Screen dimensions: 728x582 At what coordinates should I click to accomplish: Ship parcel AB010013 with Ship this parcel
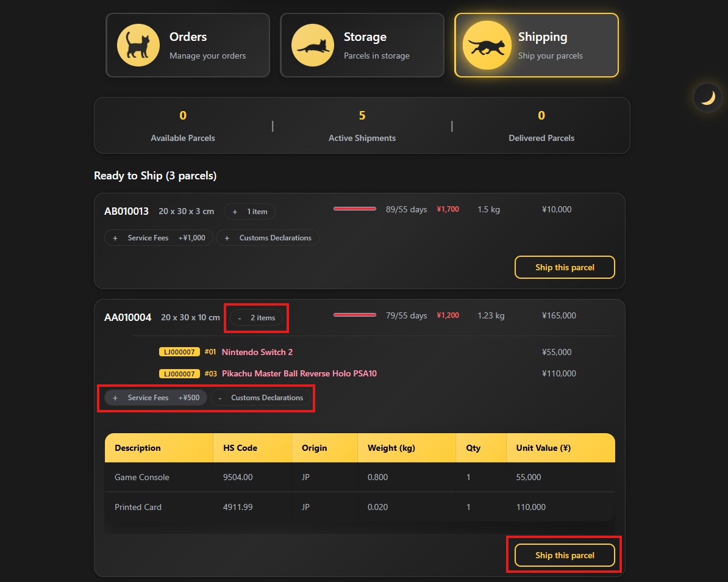[x=565, y=267]
